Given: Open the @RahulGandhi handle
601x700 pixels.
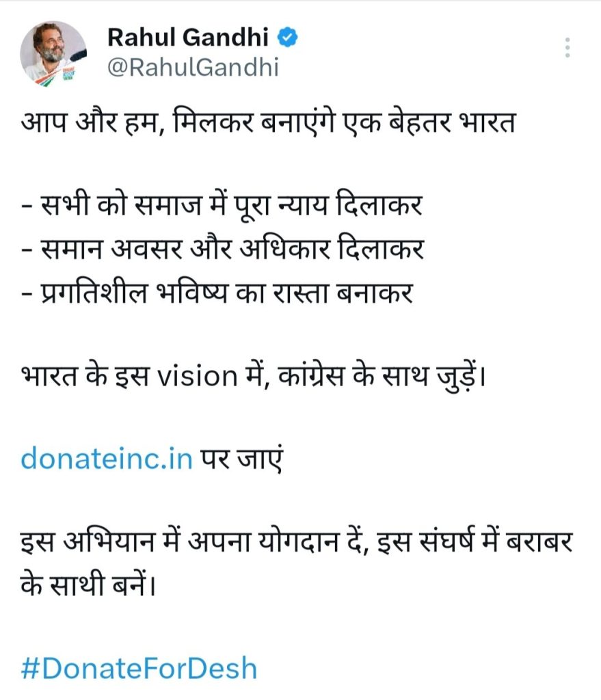Looking at the screenshot, I should click(x=193, y=68).
